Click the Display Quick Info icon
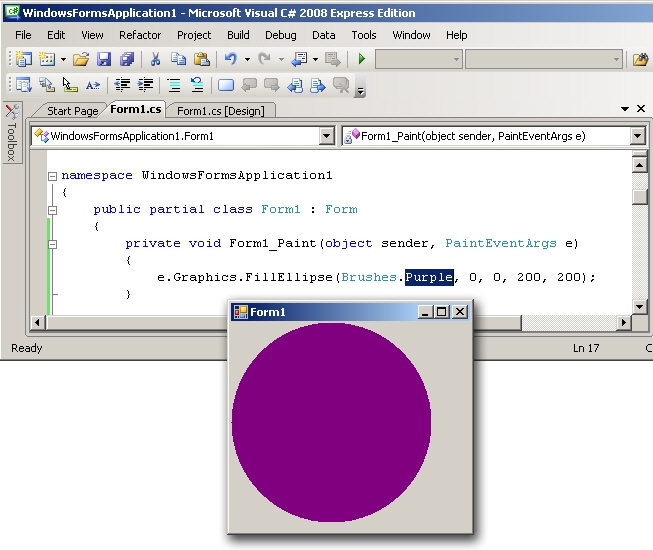Viewport: 653px width, 550px height. click(x=70, y=85)
